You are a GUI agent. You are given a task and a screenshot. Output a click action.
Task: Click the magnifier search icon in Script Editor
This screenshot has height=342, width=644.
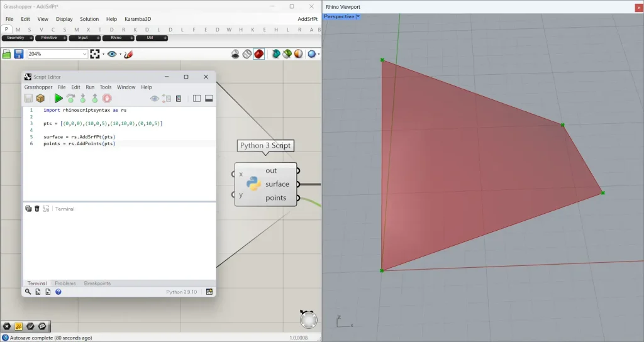[28, 292]
